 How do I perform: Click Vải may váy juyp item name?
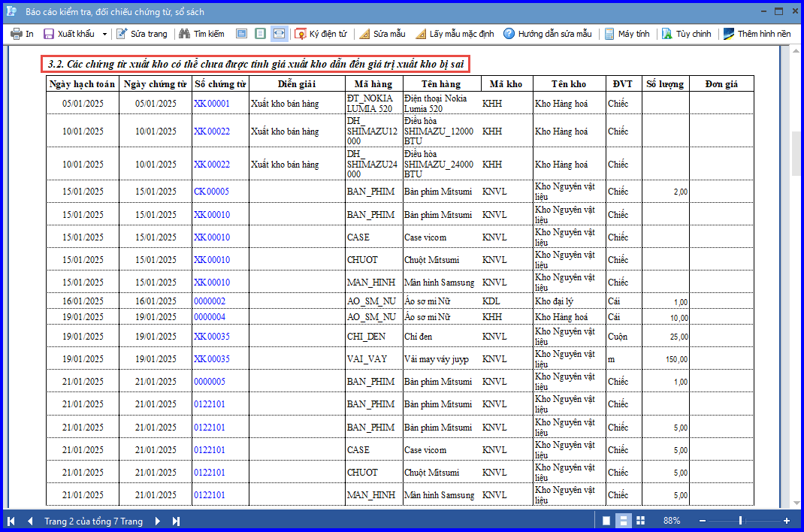click(437, 358)
